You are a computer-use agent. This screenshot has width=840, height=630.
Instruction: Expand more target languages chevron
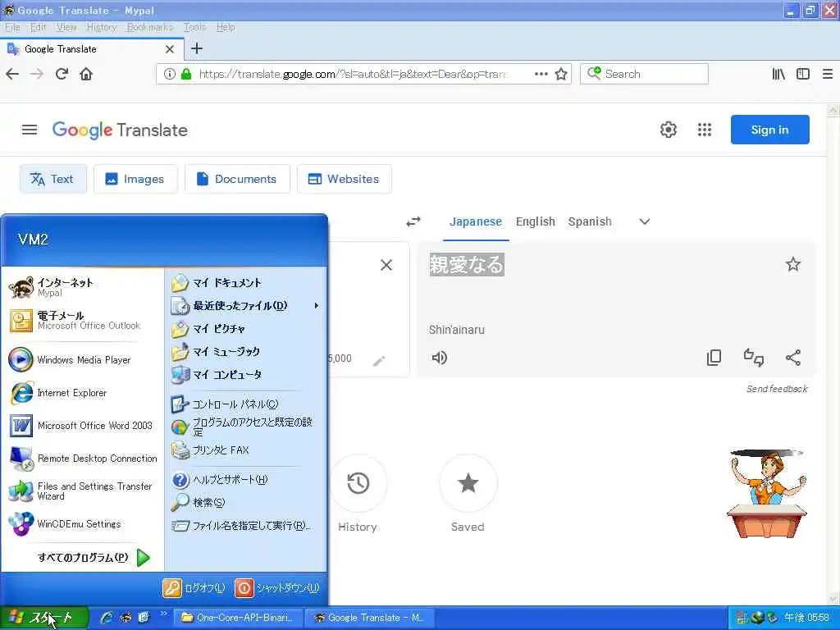645,221
